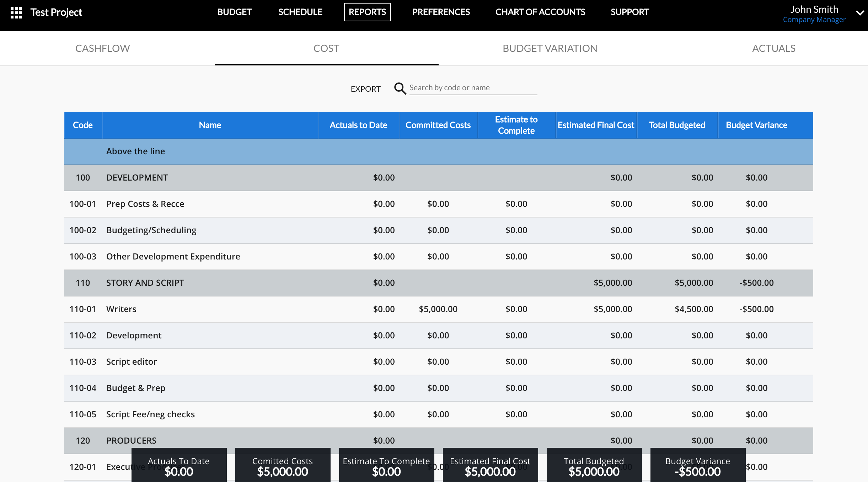Open the Actuals report tab
This screenshot has width=868, height=482.
(x=773, y=48)
